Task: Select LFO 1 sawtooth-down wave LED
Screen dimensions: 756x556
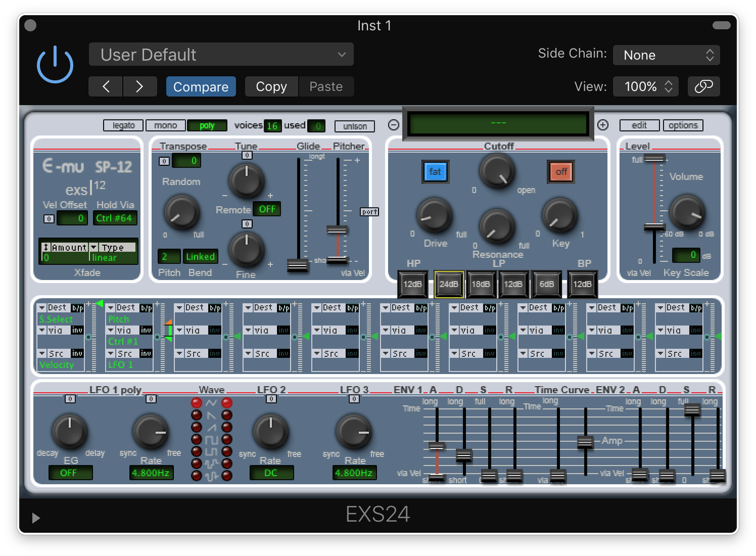Action: (197, 415)
